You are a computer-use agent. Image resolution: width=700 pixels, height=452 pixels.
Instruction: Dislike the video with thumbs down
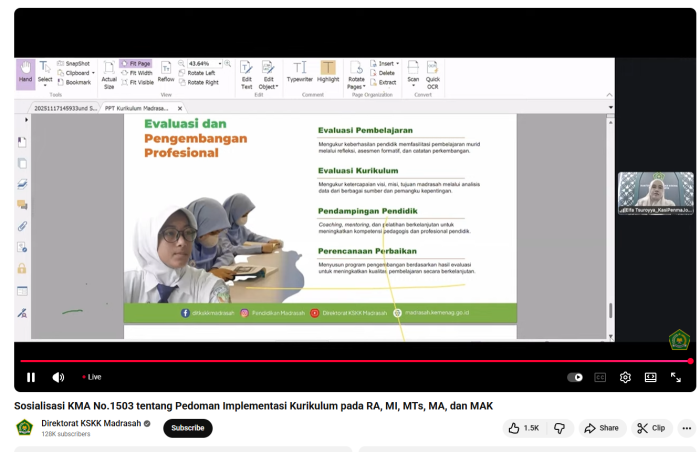coord(559,428)
